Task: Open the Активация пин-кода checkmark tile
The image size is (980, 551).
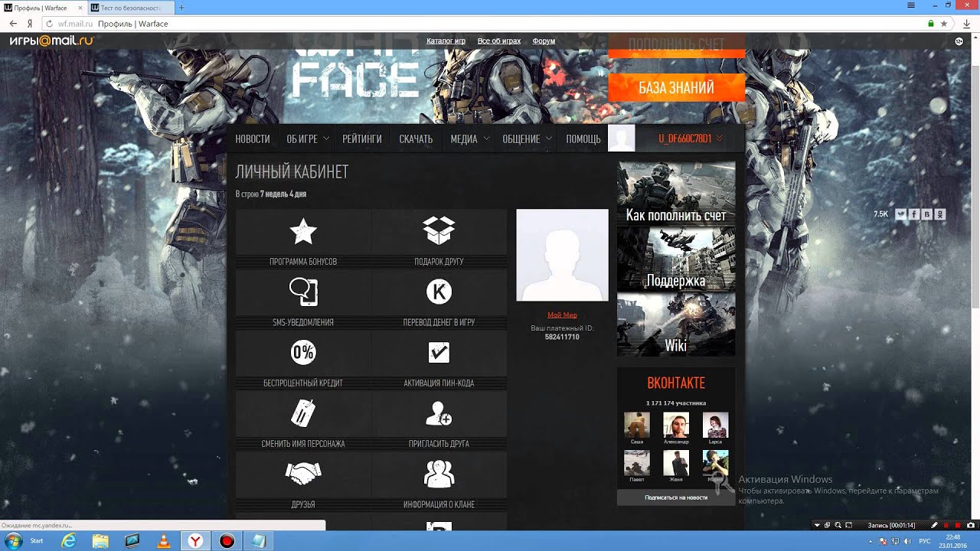Action: (x=439, y=359)
